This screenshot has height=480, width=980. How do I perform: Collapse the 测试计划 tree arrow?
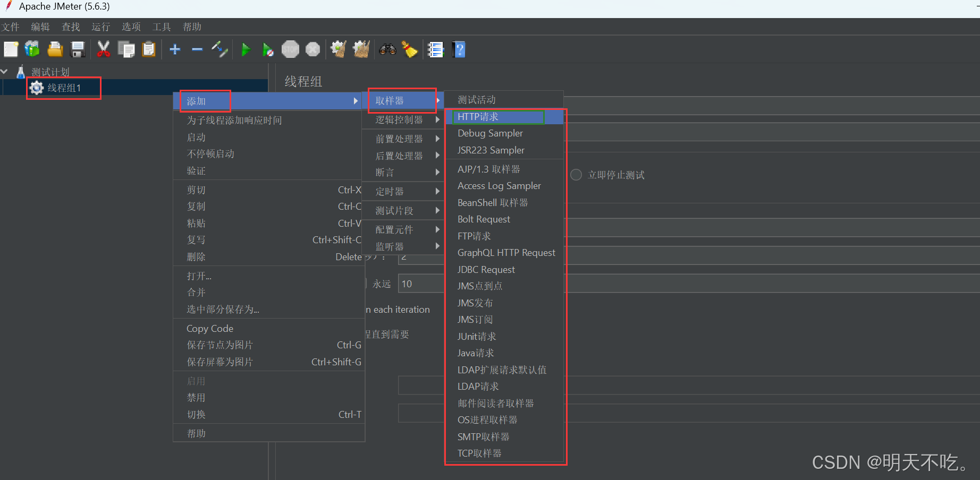pos(5,71)
